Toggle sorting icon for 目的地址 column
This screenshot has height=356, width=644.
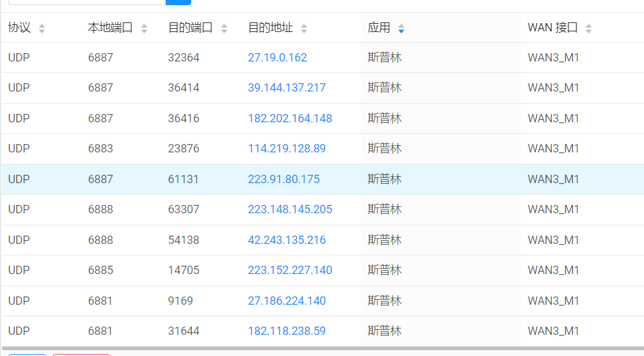[304, 28]
